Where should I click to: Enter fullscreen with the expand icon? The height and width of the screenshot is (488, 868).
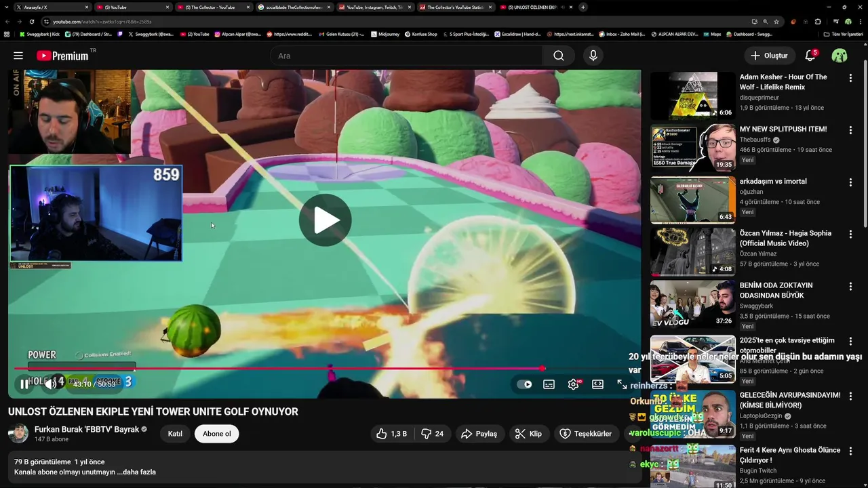click(x=622, y=384)
